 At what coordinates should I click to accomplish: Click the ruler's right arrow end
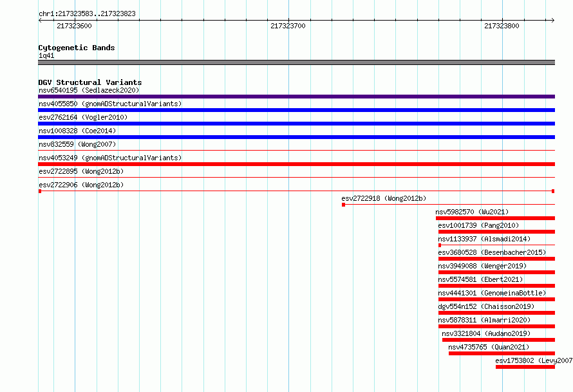click(553, 21)
